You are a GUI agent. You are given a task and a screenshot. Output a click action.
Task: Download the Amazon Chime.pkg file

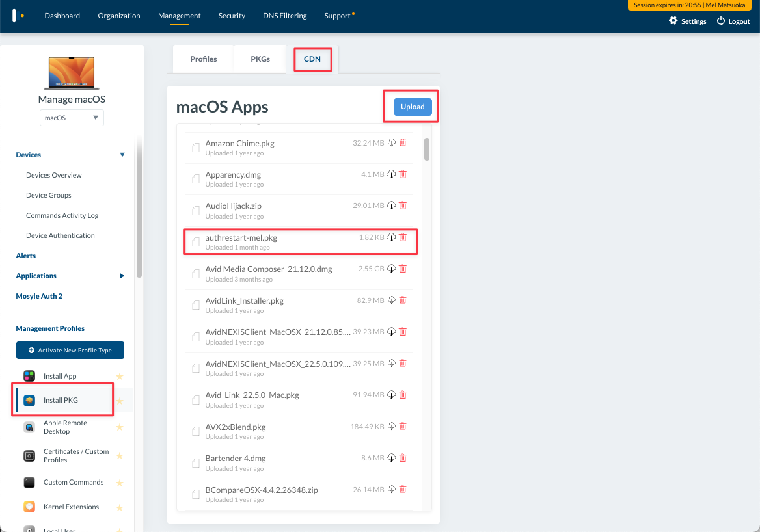[x=392, y=142]
